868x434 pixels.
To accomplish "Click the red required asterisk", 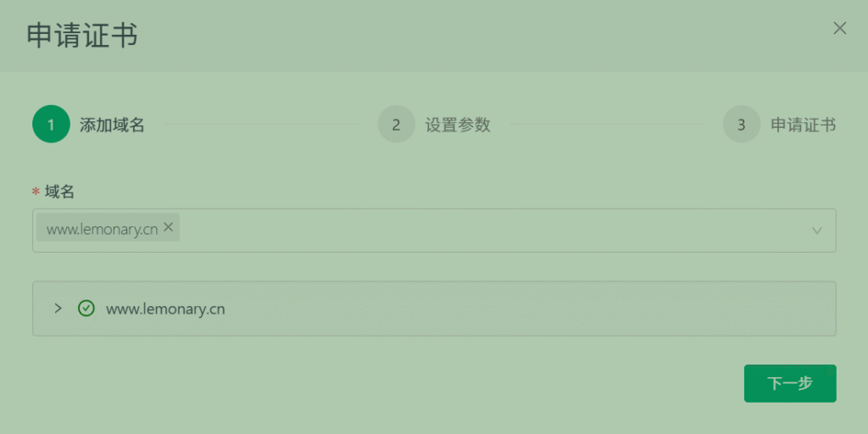I will pyautogui.click(x=36, y=192).
